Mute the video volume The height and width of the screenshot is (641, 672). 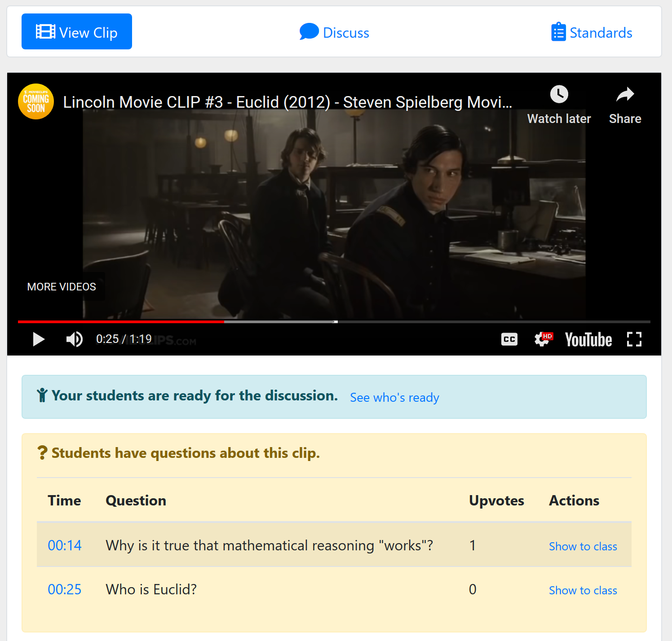click(x=75, y=339)
